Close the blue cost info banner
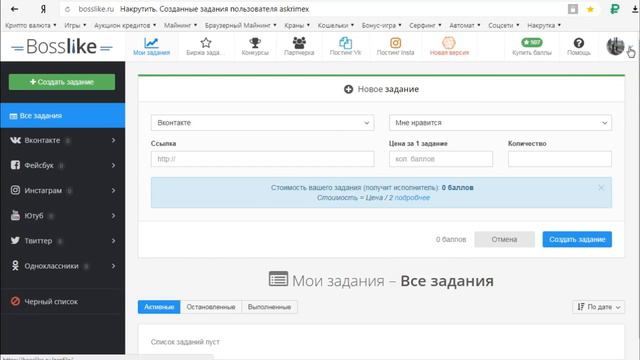 click(601, 188)
